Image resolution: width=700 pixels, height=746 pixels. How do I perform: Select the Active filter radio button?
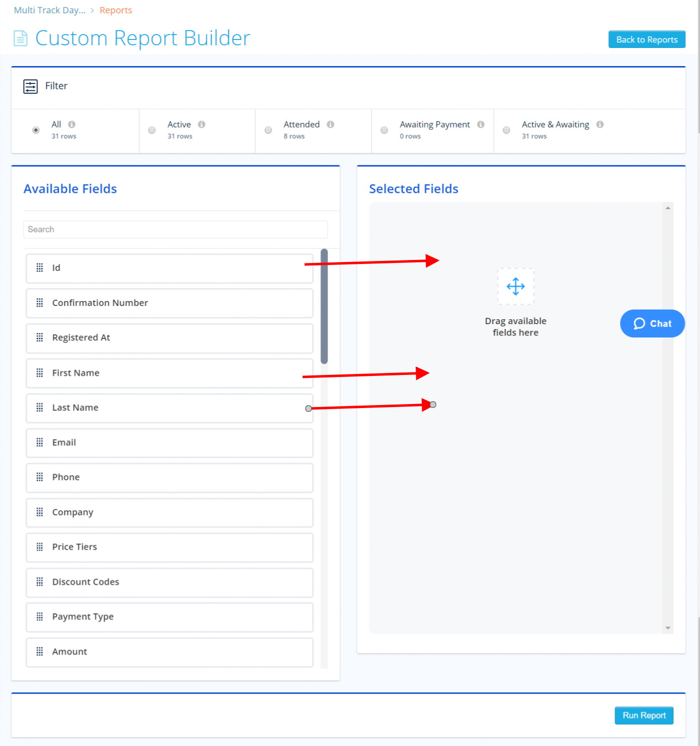click(152, 130)
